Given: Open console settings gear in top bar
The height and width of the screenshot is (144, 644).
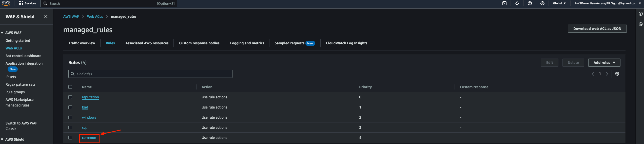Looking at the screenshot, I should (x=542, y=3).
